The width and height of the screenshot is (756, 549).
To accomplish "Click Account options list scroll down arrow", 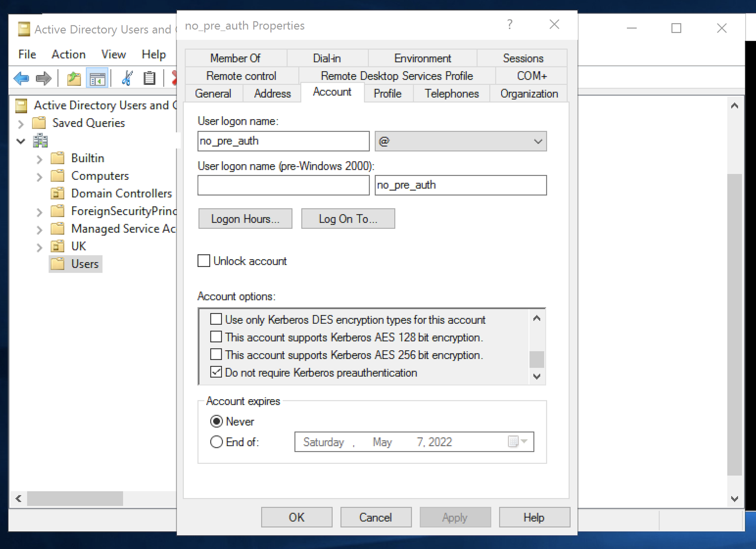I will [537, 376].
